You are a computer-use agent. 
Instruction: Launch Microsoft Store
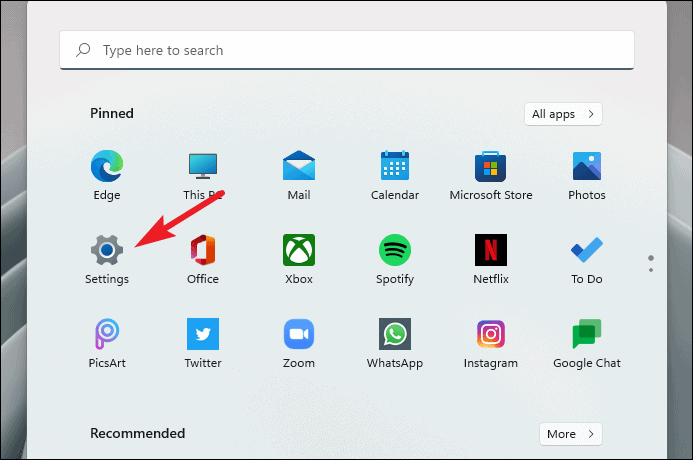(491, 166)
